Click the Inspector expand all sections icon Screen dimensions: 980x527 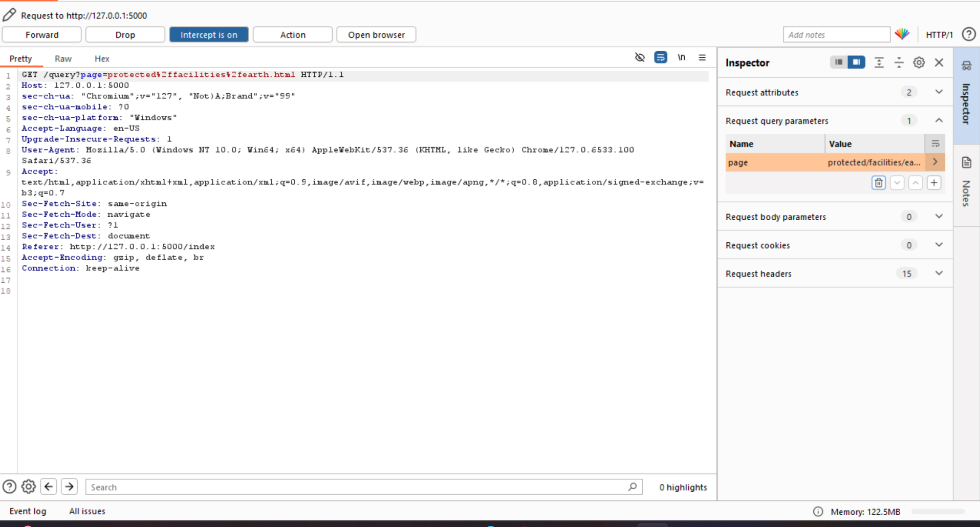pos(879,62)
